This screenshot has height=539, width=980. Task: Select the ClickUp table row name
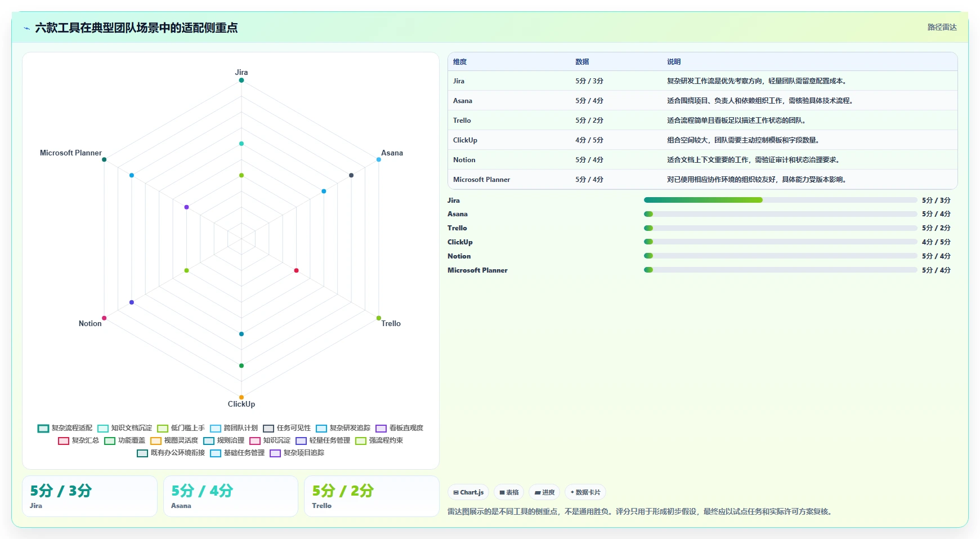465,140
